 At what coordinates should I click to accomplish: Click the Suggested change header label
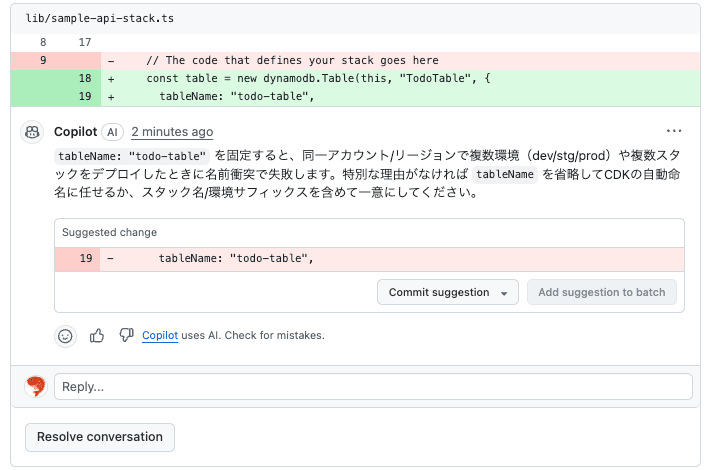pyautogui.click(x=109, y=232)
